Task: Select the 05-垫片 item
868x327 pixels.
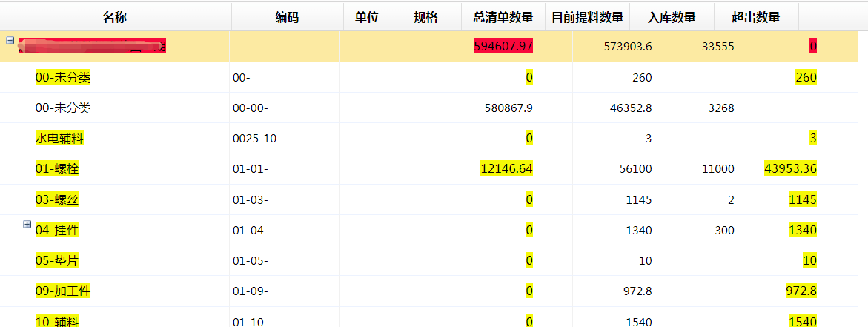Action: [57, 260]
